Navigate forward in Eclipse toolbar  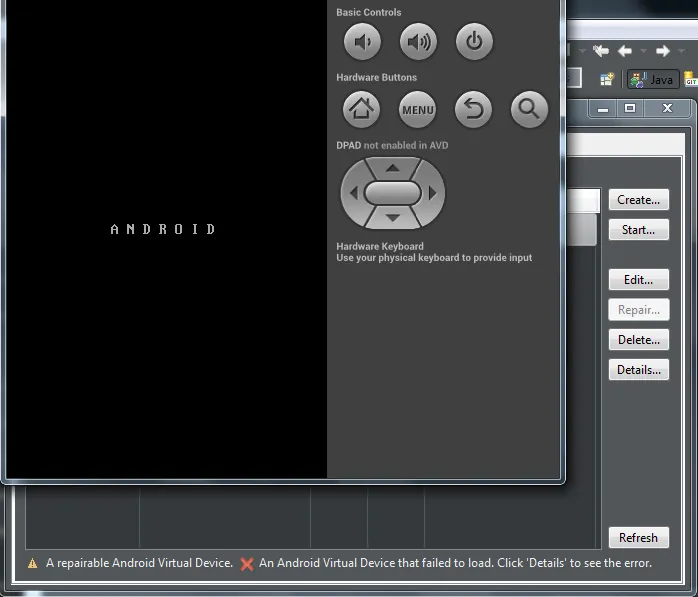click(663, 51)
